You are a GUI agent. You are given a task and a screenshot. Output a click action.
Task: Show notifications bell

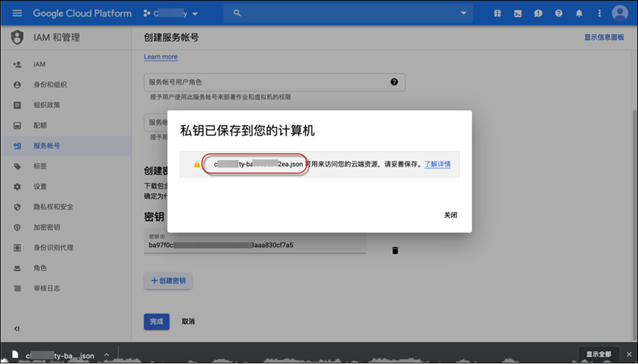pos(580,13)
